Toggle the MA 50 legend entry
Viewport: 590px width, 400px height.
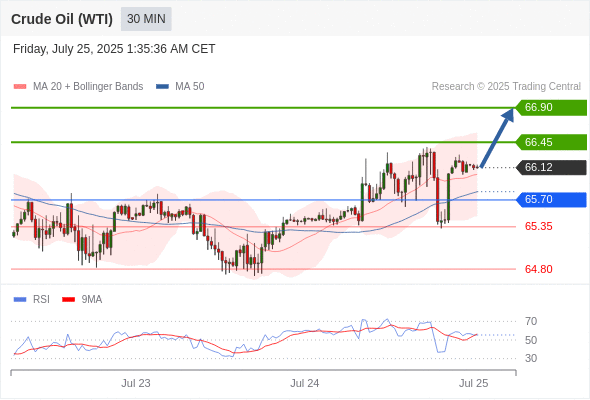pyautogui.click(x=180, y=87)
